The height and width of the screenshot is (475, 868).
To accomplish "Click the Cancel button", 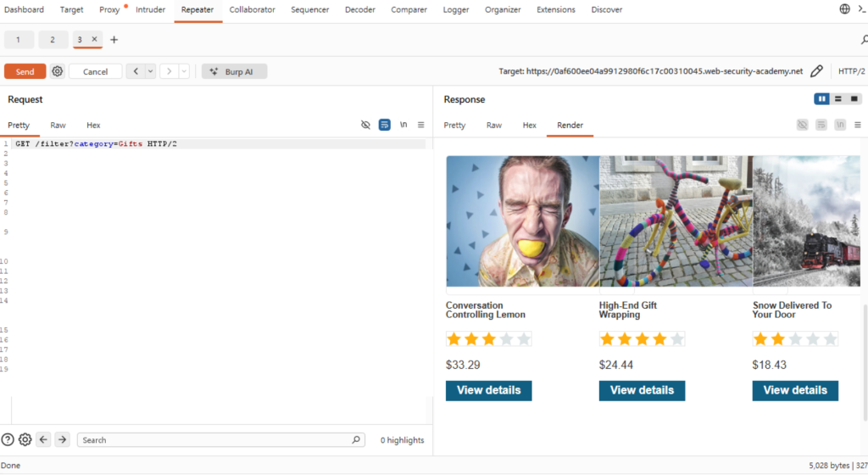I will click(x=95, y=71).
